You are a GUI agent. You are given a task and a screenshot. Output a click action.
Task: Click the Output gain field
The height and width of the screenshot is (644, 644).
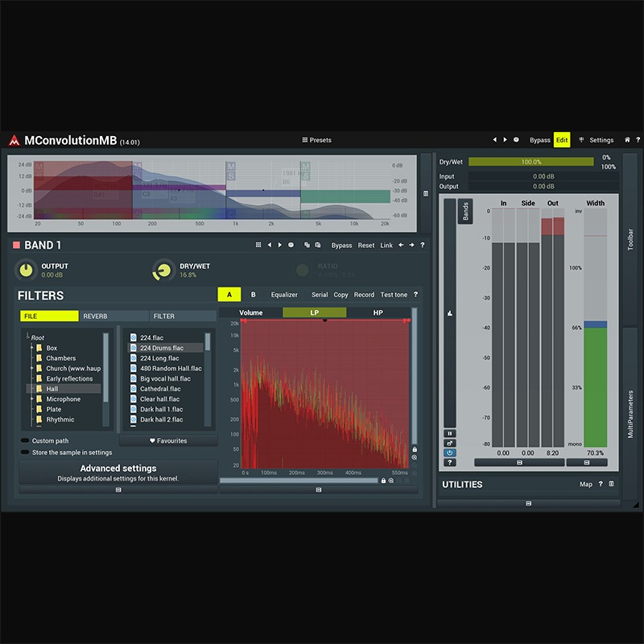tap(543, 186)
